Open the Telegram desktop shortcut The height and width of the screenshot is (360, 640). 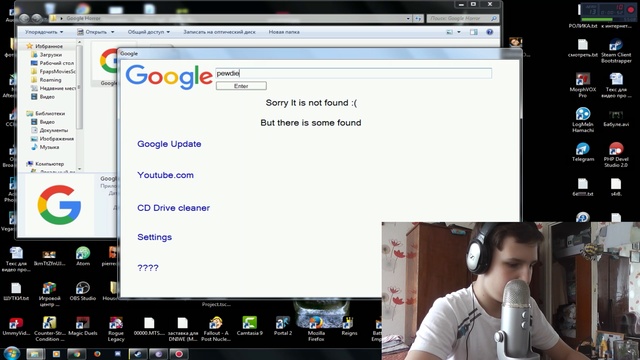point(582,152)
